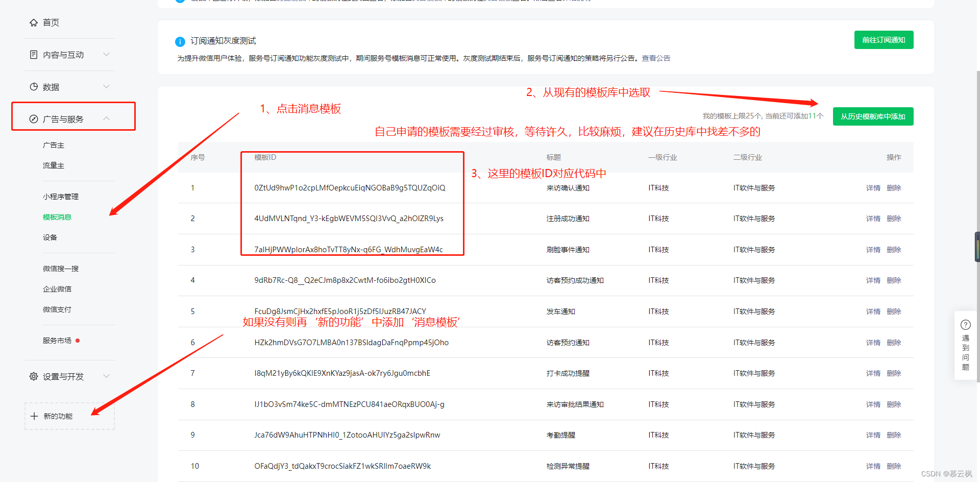Open 详情 for 注册成功通知 row
Viewport: 980px width, 482px height.
coord(873,219)
